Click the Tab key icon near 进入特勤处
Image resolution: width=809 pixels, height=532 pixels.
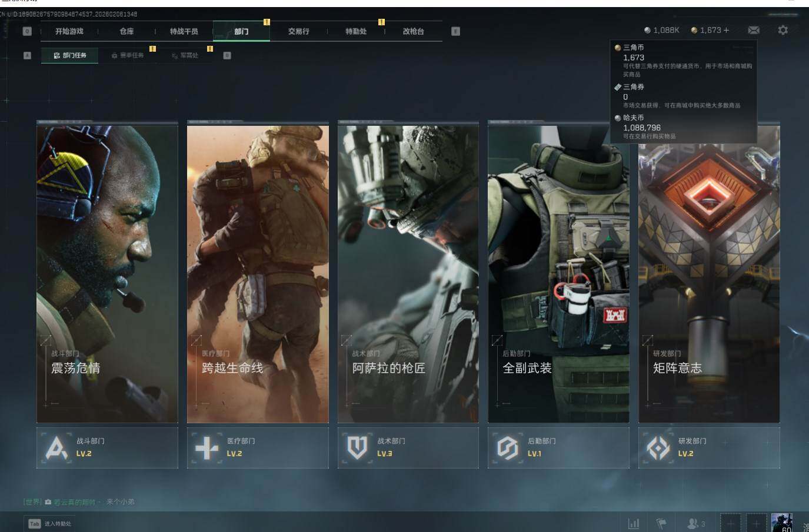[x=35, y=524]
